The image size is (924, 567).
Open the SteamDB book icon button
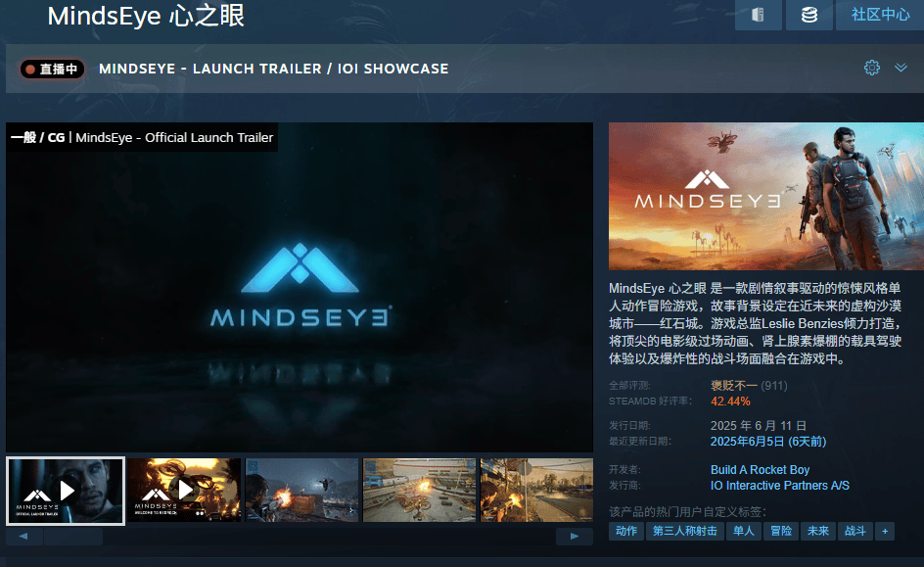click(758, 15)
